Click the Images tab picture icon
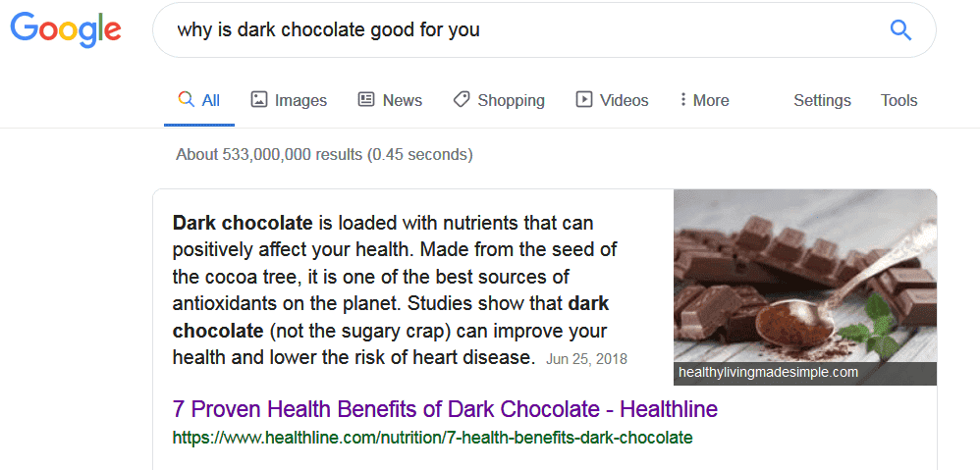The width and height of the screenshot is (980, 470). click(259, 100)
